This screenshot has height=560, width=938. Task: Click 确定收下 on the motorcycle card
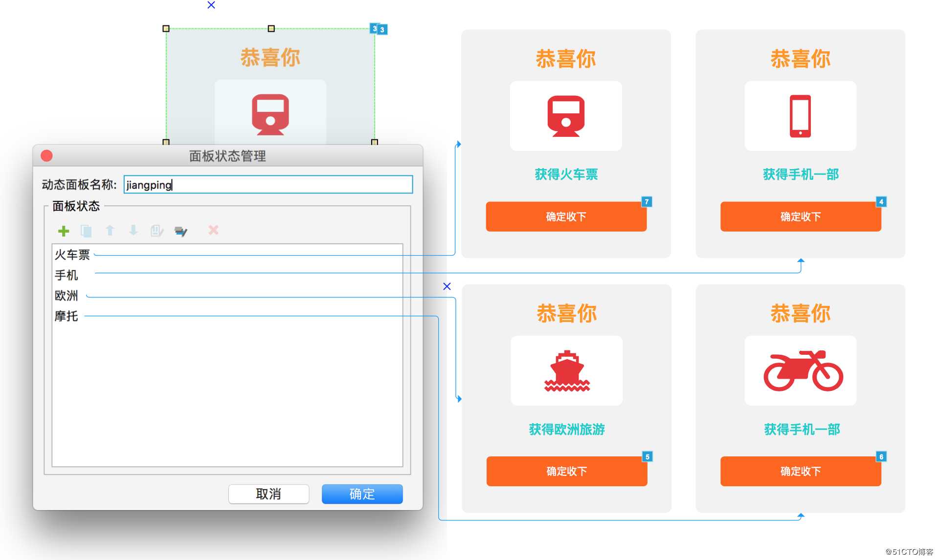[x=801, y=471]
